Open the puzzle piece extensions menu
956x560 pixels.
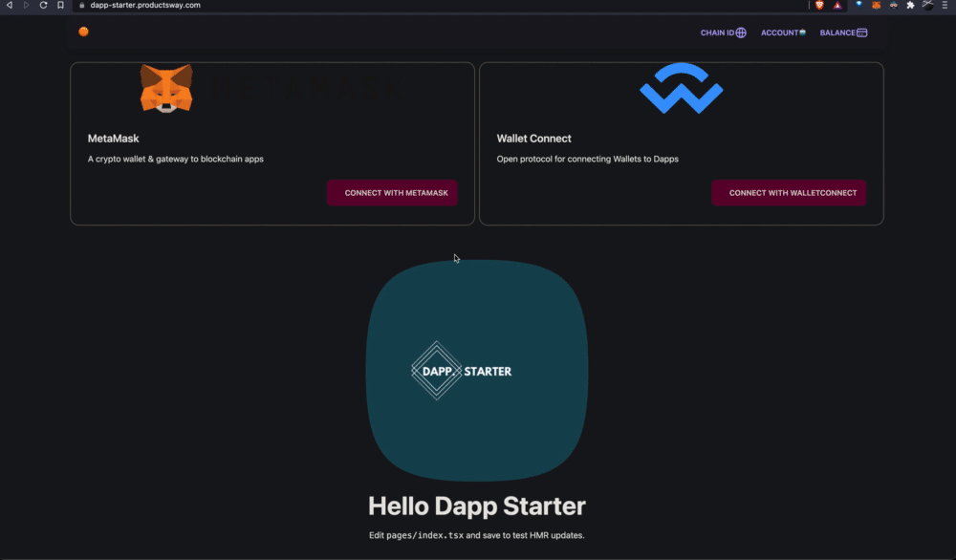(x=910, y=5)
